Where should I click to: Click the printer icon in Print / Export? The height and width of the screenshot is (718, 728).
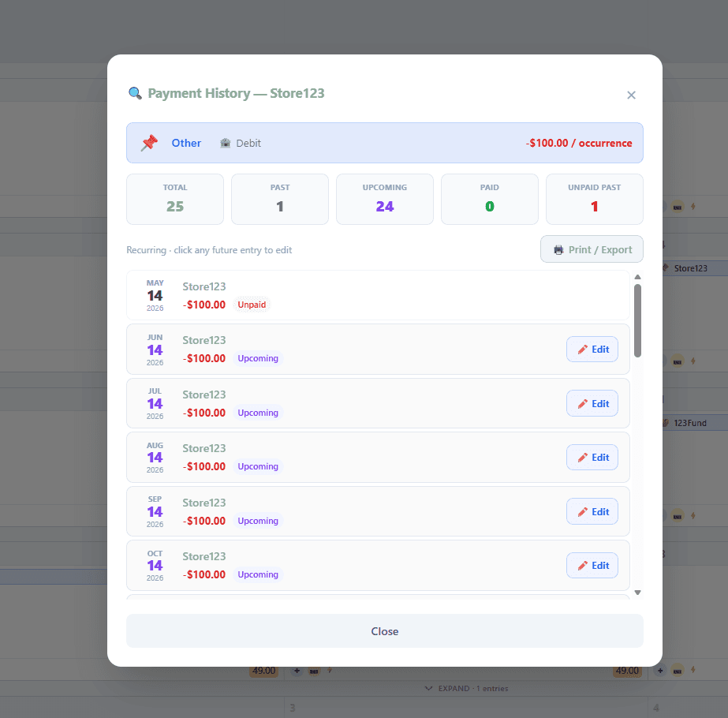[558, 250]
